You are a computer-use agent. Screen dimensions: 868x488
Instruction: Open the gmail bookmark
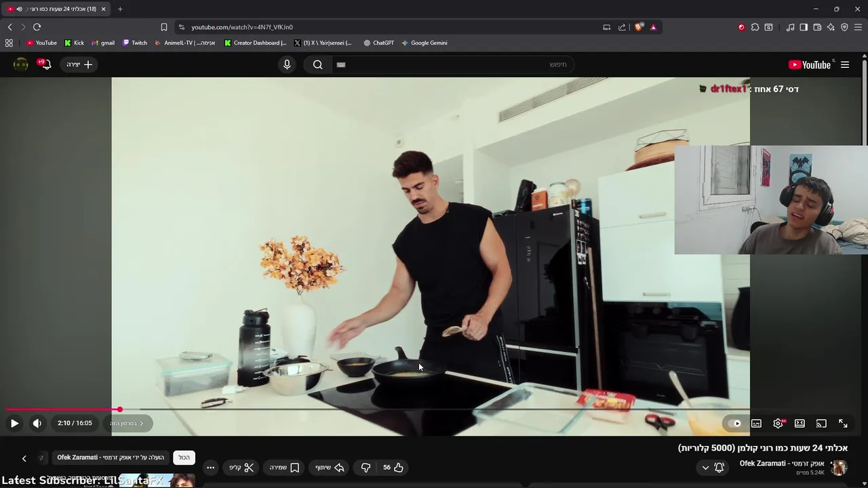(x=102, y=43)
